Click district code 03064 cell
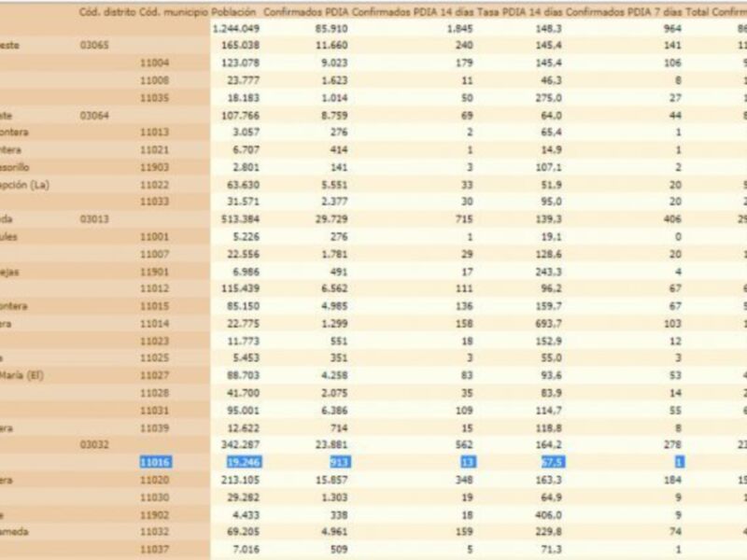Viewport: 747px width, 560px height. 95,115
